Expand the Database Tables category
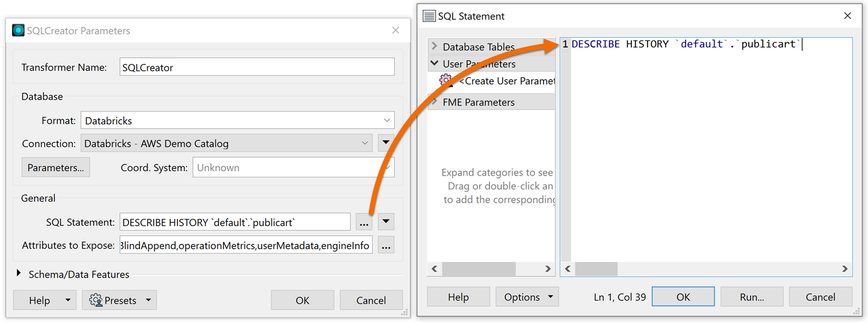This screenshot has width=868, height=323. (435, 47)
